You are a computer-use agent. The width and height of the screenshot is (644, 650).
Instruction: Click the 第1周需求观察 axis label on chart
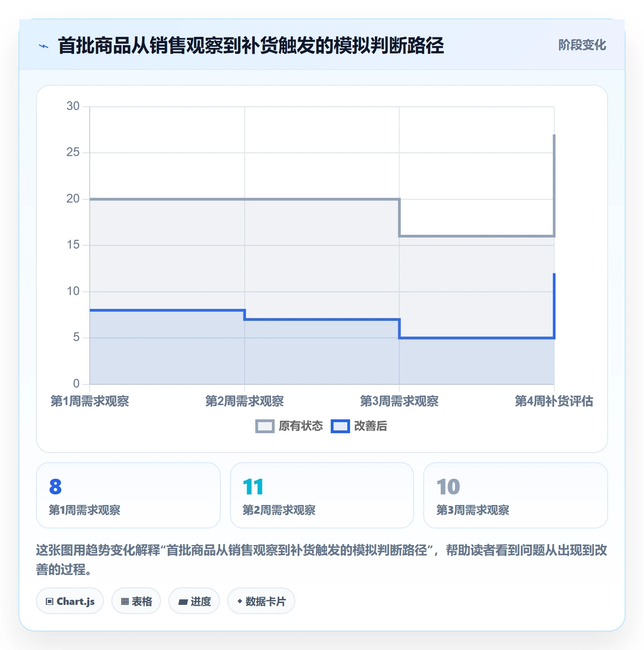(90, 401)
